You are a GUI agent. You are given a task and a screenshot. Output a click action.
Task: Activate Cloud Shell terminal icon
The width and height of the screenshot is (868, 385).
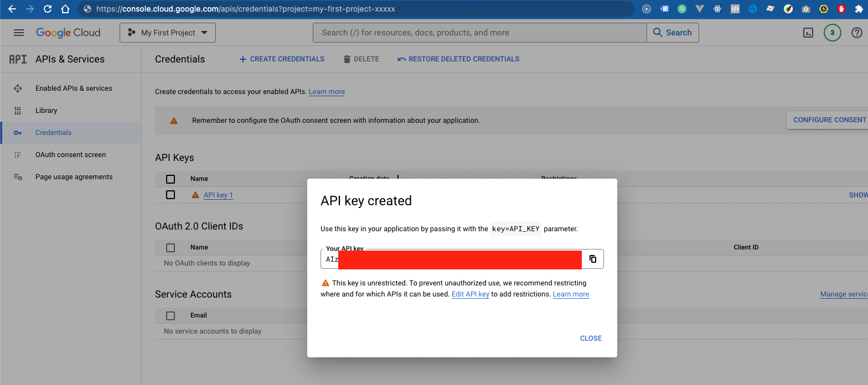coord(808,33)
